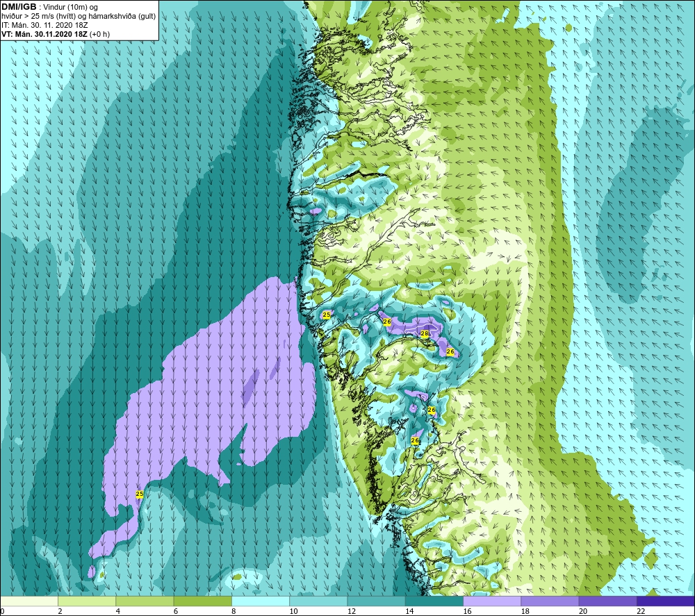Screen dimensions: 695x616
Task: Click the colorbar tick label 16
Action: click(x=467, y=611)
